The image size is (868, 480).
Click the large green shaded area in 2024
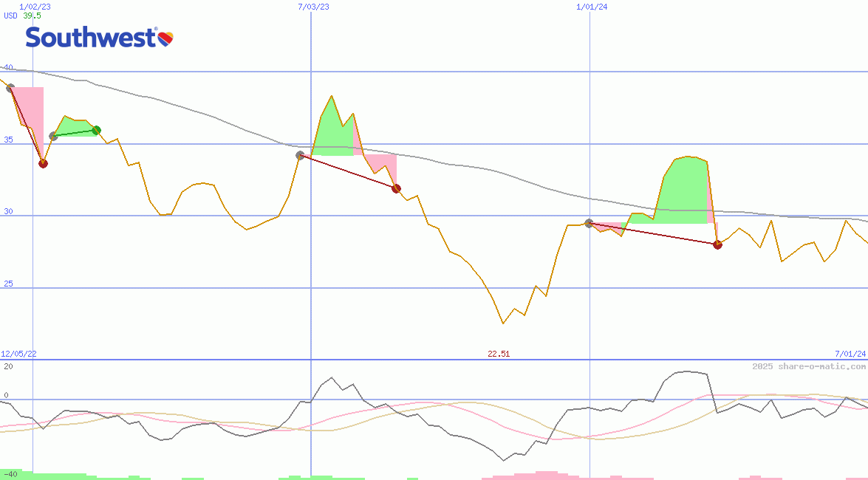(x=683, y=192)
